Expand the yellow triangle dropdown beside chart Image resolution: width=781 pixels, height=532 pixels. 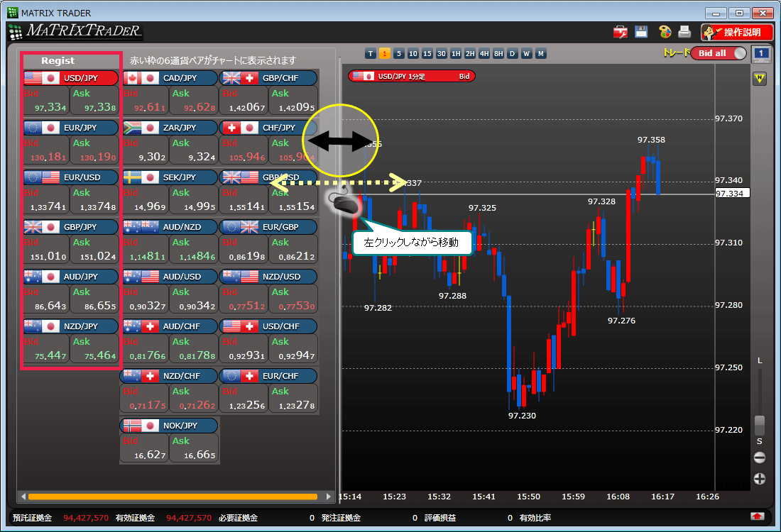760,79
